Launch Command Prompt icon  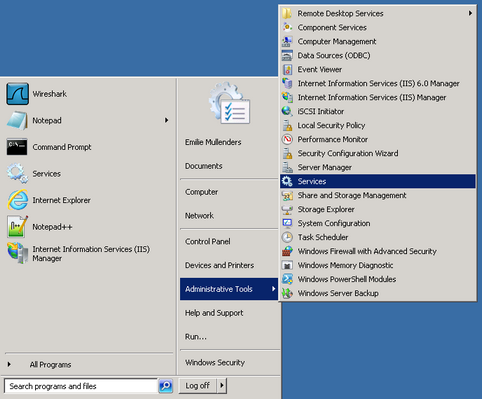tap(17, 147)
